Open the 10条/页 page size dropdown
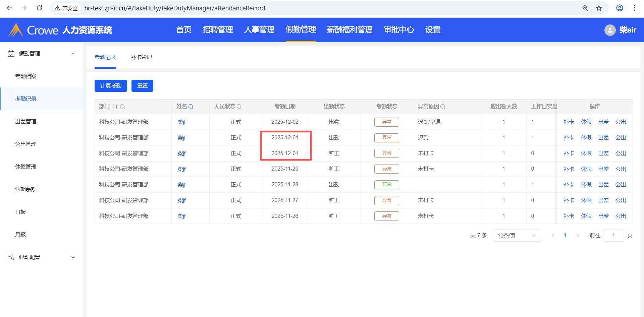This screenshot has width=644, height=317. tap(516, 236)
